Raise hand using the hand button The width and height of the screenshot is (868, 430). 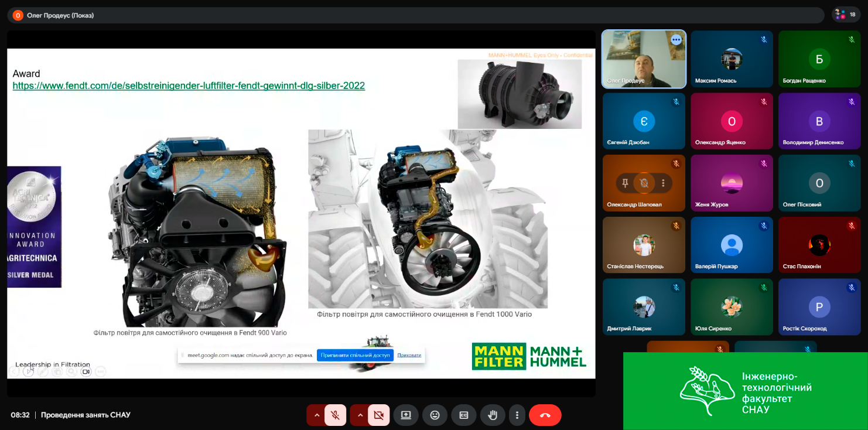[x=493, y=415]
